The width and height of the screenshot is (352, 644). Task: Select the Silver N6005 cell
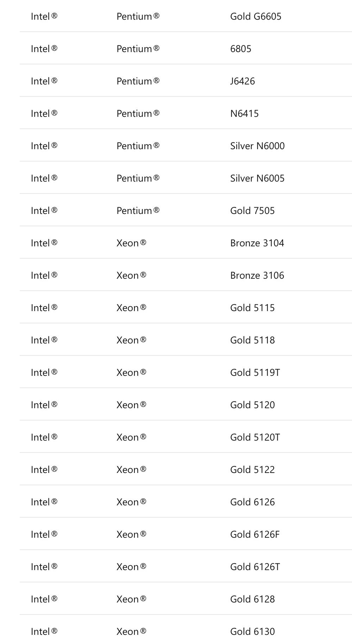coord(257,178)
